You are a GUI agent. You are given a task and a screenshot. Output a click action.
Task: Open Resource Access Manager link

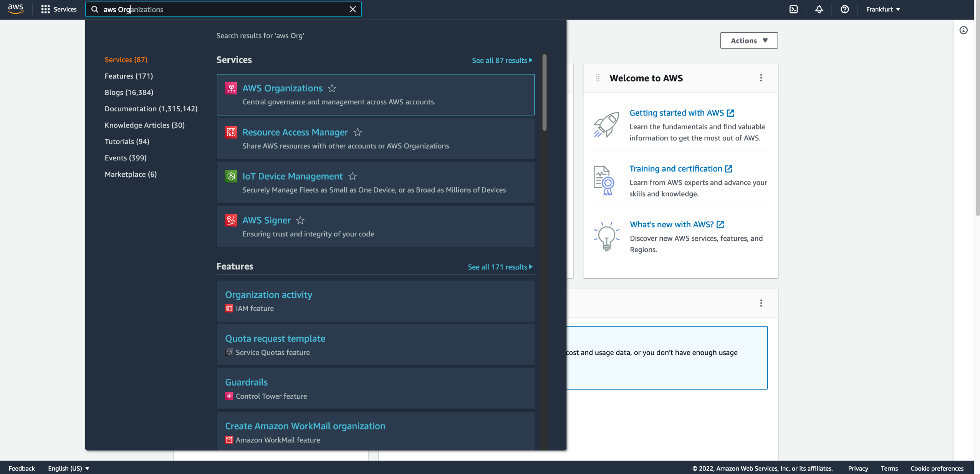295,132
